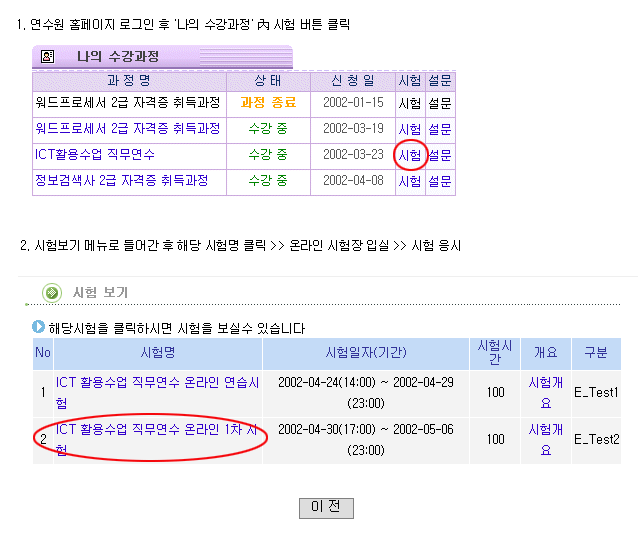This screenshot has width=640, height=540.
Task: Click the 2002-01-15 application date
Action: click(353, 102)
